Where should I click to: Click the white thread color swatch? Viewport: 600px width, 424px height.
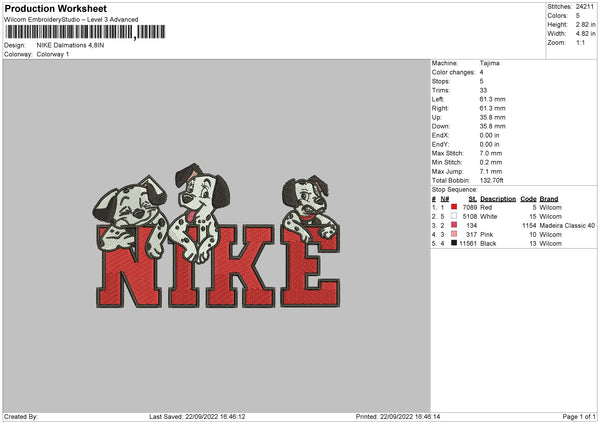454,216
